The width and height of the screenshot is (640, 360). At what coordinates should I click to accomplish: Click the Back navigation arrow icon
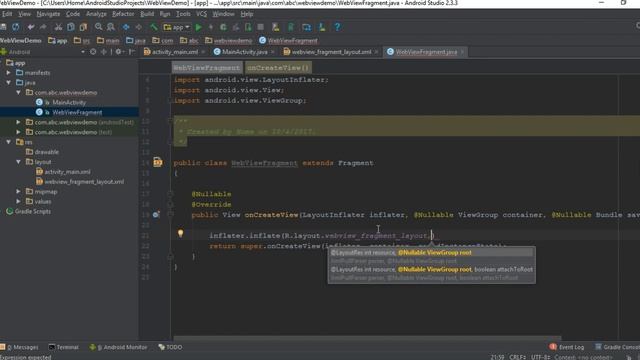click(x=126, y=27)
